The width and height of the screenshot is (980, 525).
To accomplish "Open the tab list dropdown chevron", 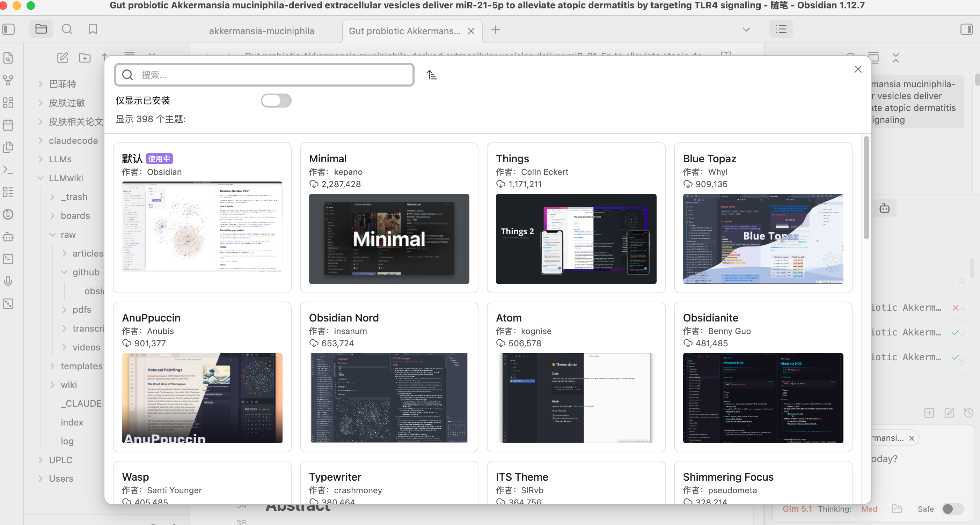I will pos(746,30).
